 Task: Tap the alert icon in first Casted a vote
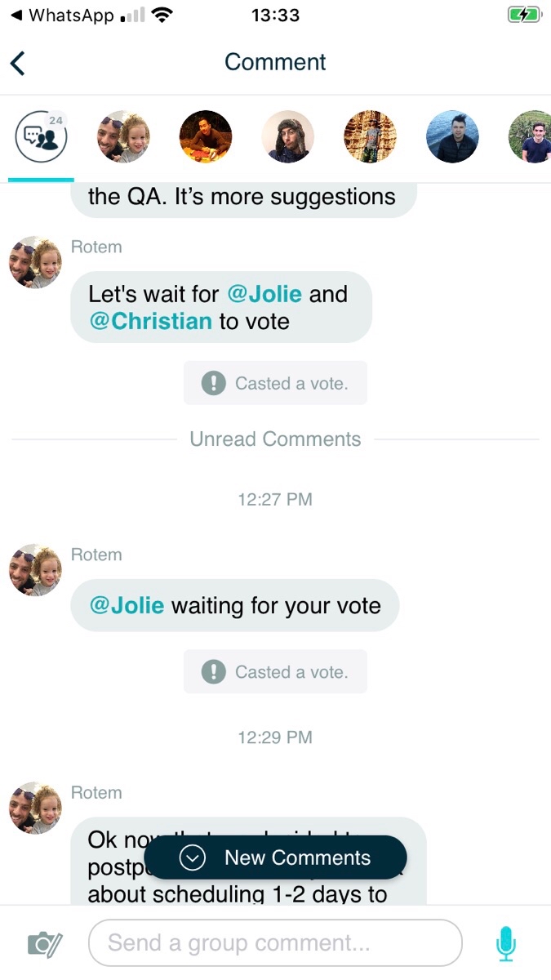(x=213, y=383)
